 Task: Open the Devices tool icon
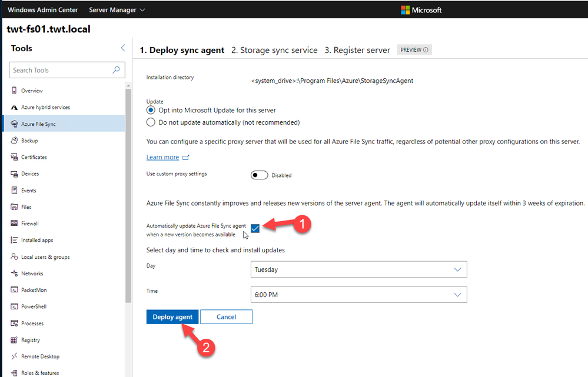point(14,174)
